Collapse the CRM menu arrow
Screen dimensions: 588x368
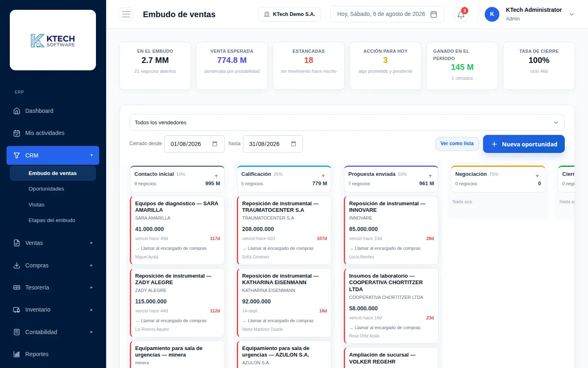91,155
